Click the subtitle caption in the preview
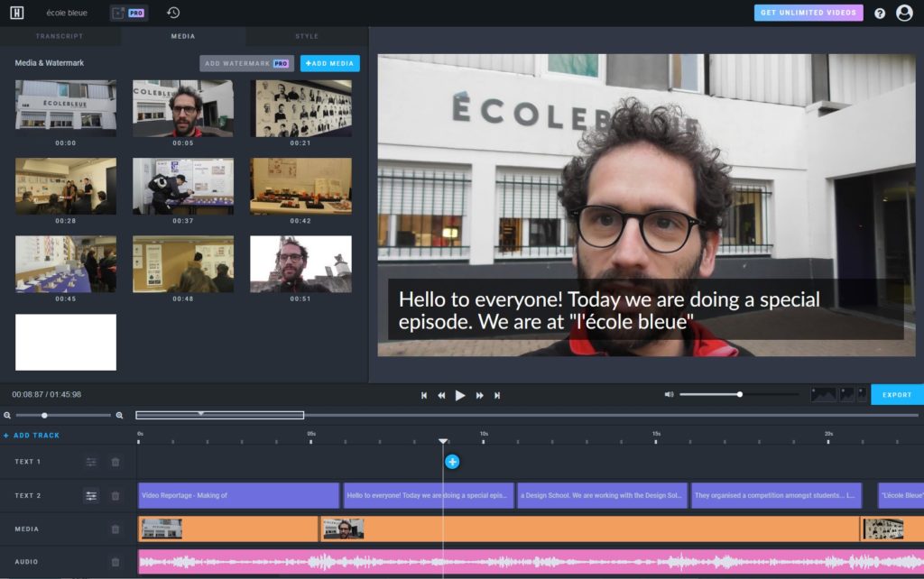The width and height of the screenshot is (924, 579). tap(645, 310)
